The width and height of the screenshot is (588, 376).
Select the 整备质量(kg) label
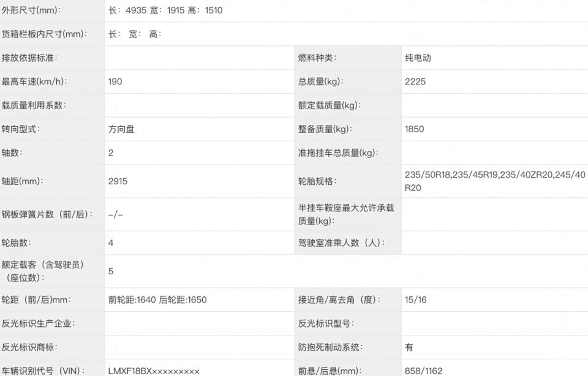325,129
